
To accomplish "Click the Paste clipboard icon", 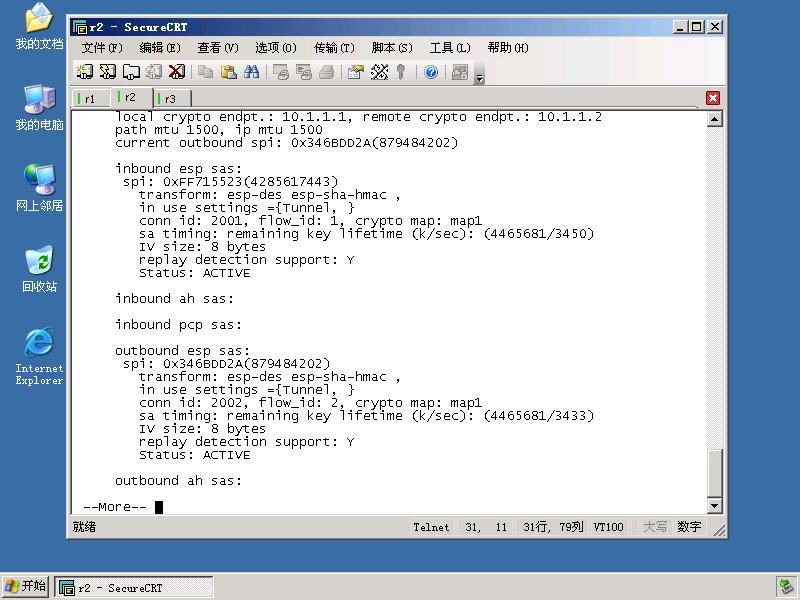I will coord(229,72).
